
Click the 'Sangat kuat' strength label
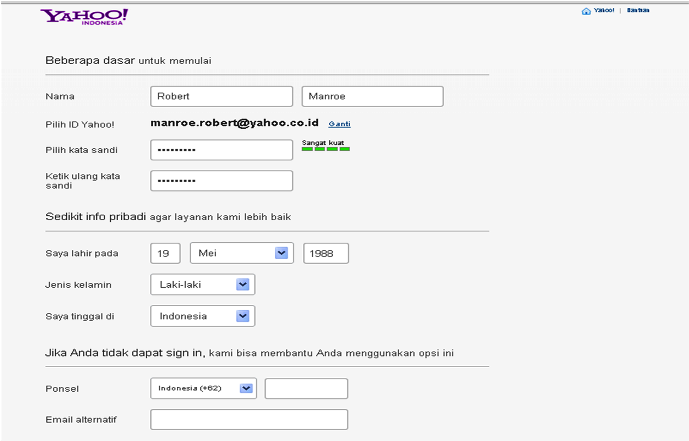point(323,142)
